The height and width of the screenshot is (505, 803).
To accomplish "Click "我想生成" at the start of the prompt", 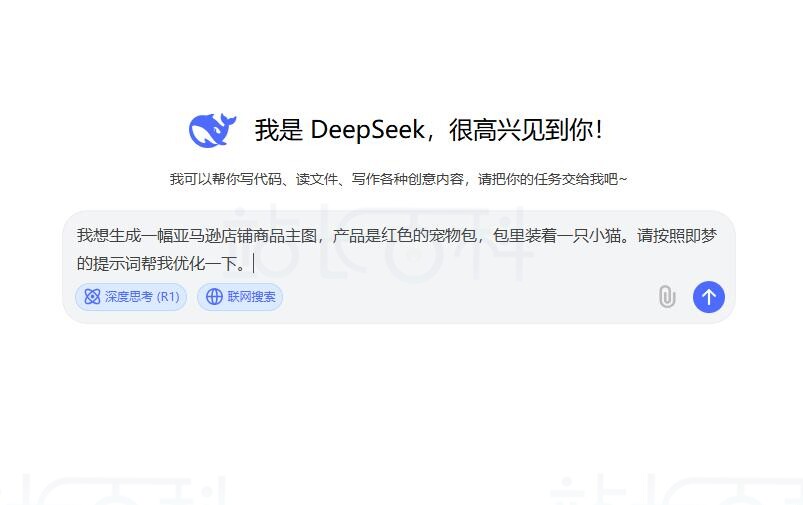I will point(109,236).
